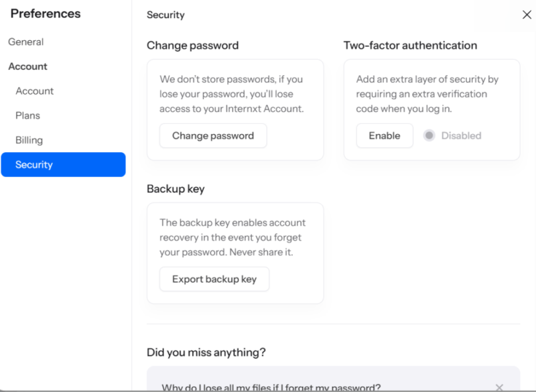Click the Change password button
Image resolution: width=536 pixels, height=392 pixels.
[212, 135]
